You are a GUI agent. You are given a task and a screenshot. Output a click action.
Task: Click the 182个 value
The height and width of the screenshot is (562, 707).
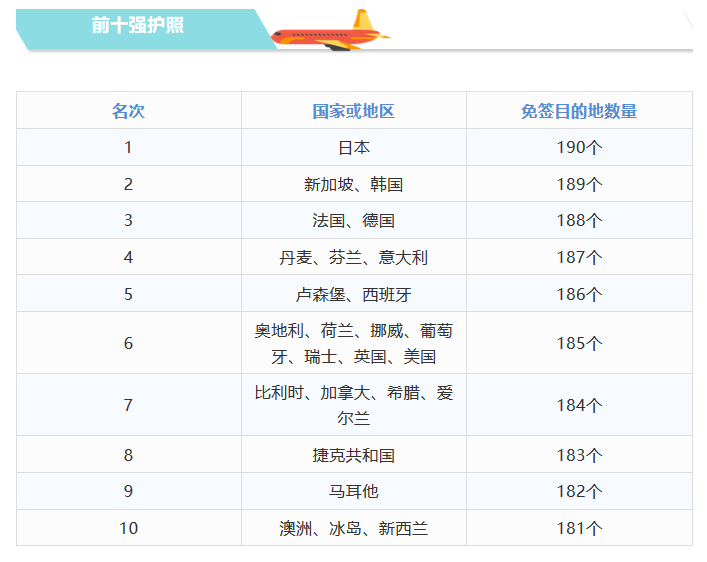tap(579, 491)
